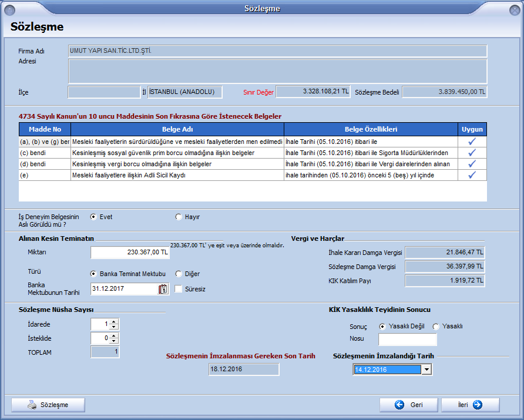Go back with the Geri button

[408, 405]
